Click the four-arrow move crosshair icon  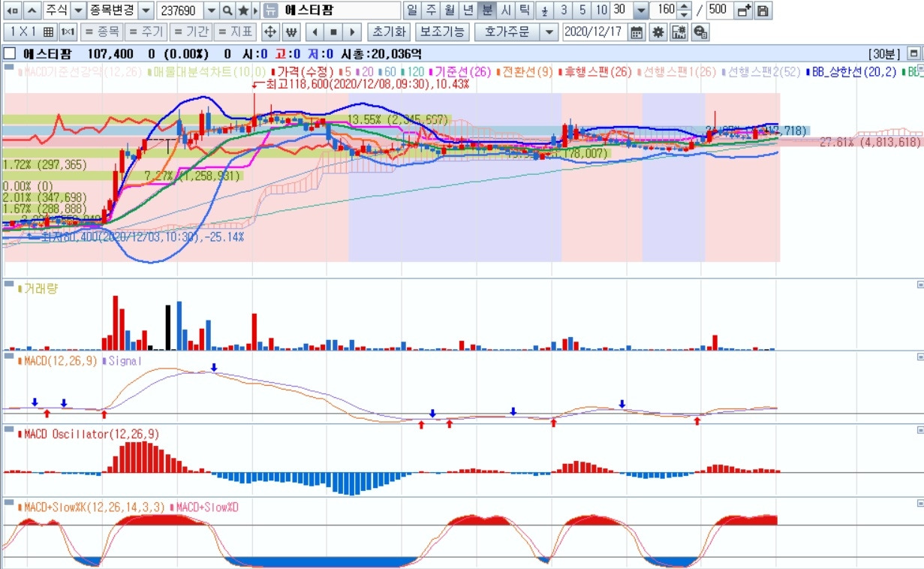(x=271, y=32)
